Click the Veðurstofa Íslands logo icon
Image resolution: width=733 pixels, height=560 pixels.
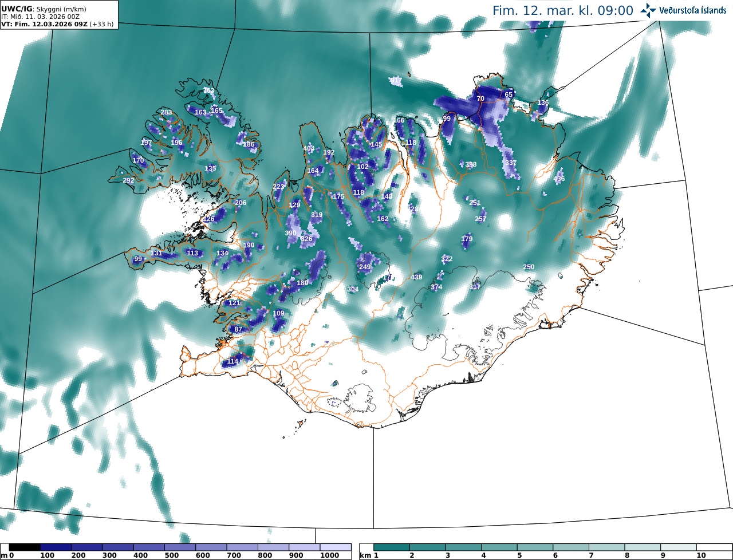[x=648, y=10]
